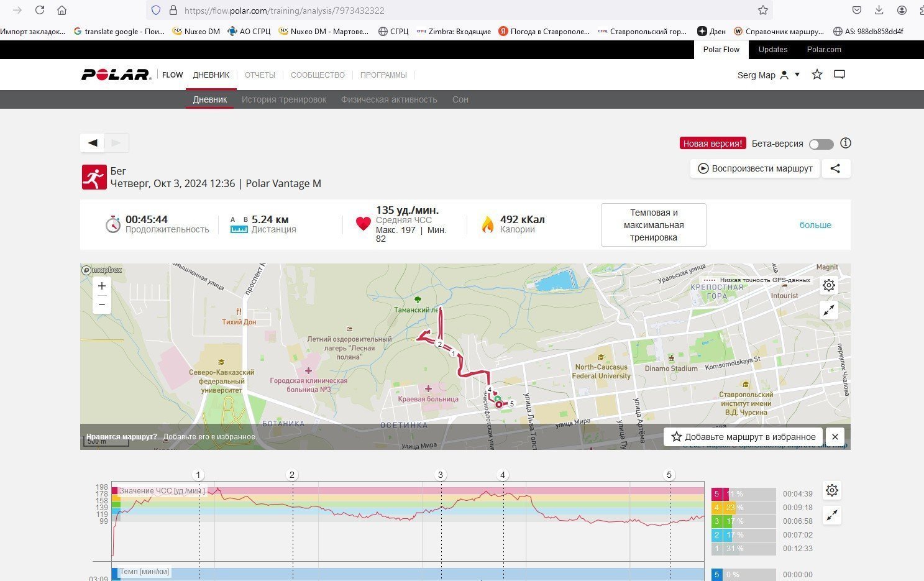Open the browser home page
The height and width of the screenshot is (581, 924).
point(62,10)
